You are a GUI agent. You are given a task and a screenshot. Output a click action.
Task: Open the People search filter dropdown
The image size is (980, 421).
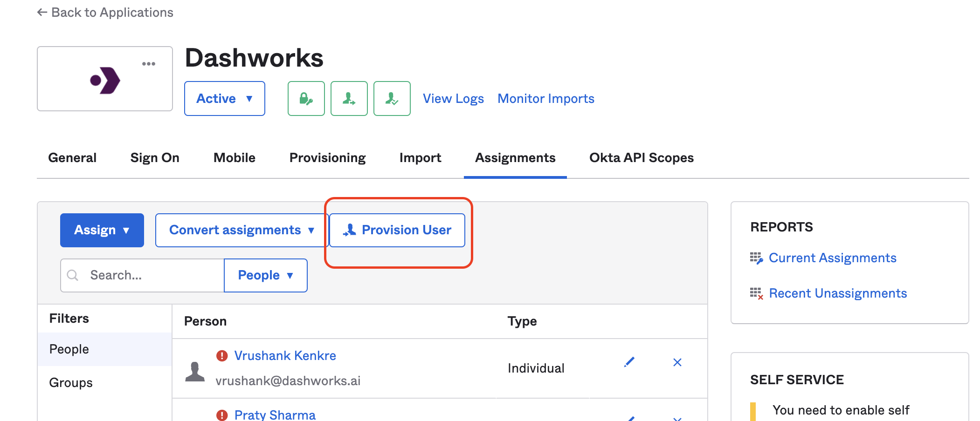point(265,275)
